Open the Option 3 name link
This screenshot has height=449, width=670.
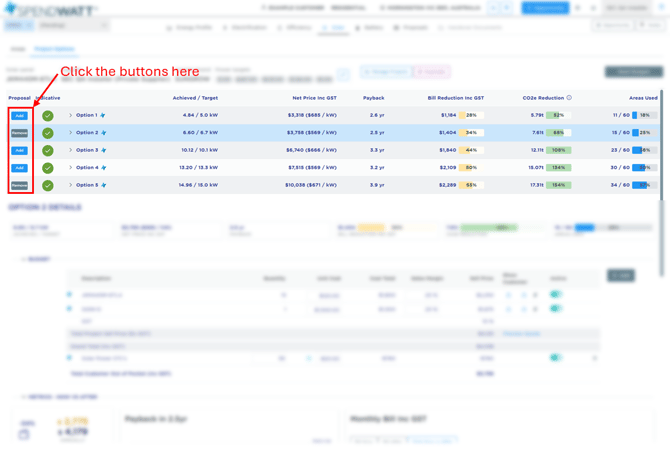pos(86,151)
